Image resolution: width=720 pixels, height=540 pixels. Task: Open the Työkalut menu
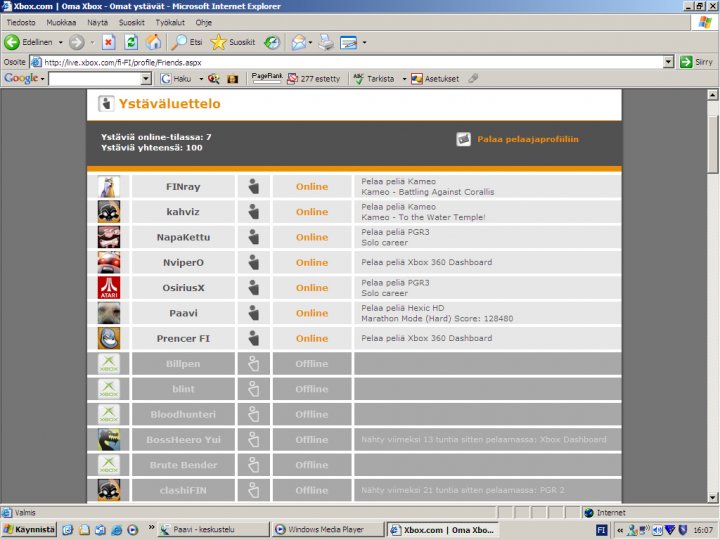(x=170, y=22)
